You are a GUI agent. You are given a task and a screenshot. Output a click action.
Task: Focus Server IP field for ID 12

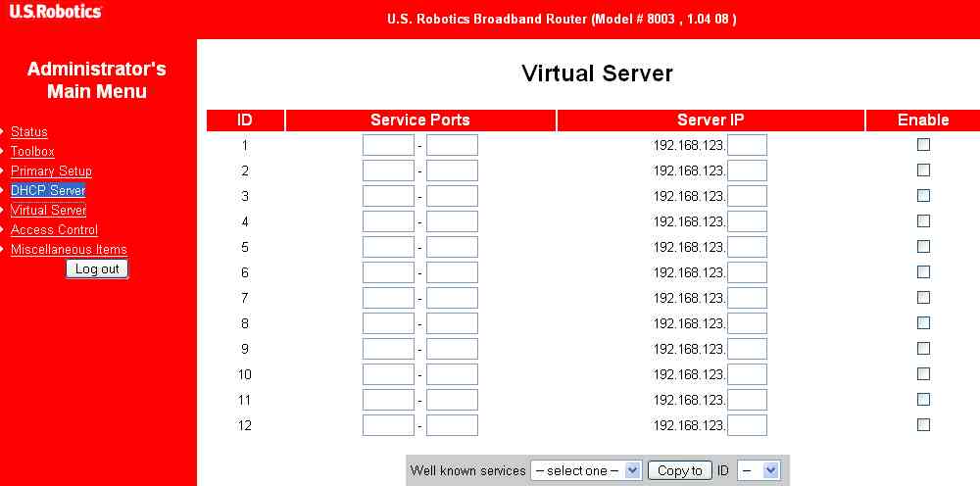tap(747, 425)
